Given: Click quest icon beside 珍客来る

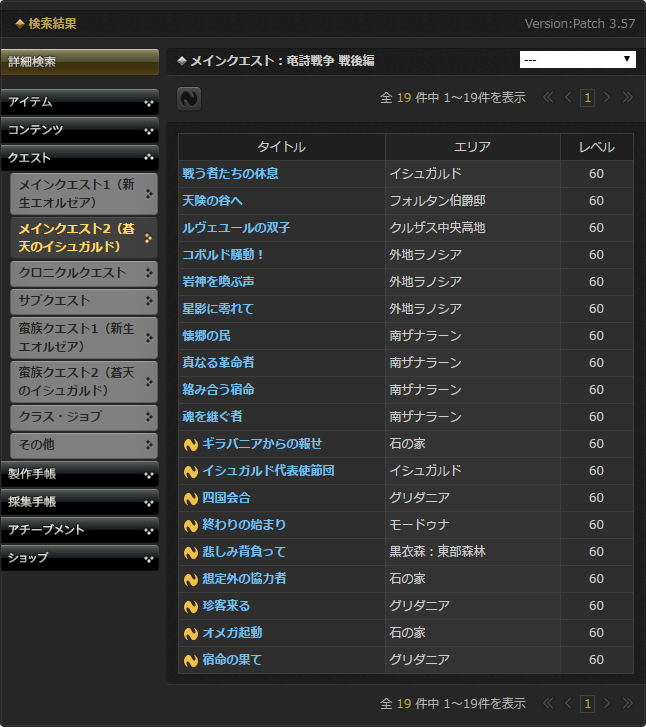Looking at the screenshot, I should [190, 606].
